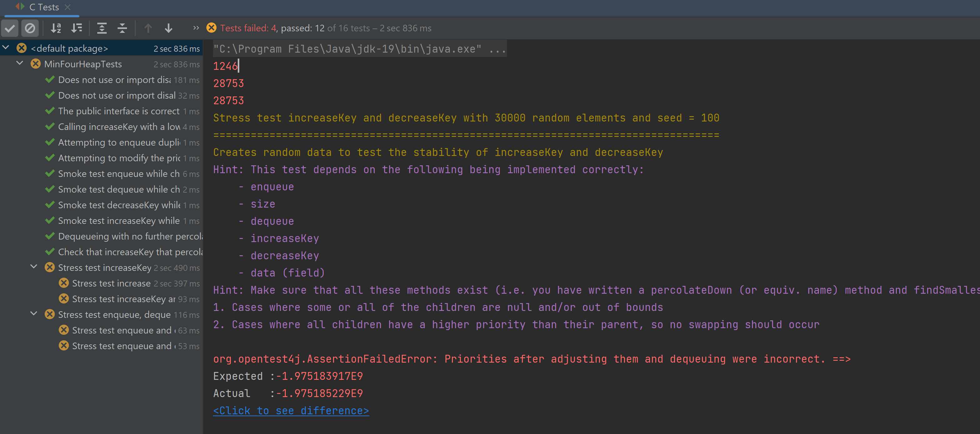Collapse the Stress test increaseKey group
980x434 pixels.
coord(34,267)
